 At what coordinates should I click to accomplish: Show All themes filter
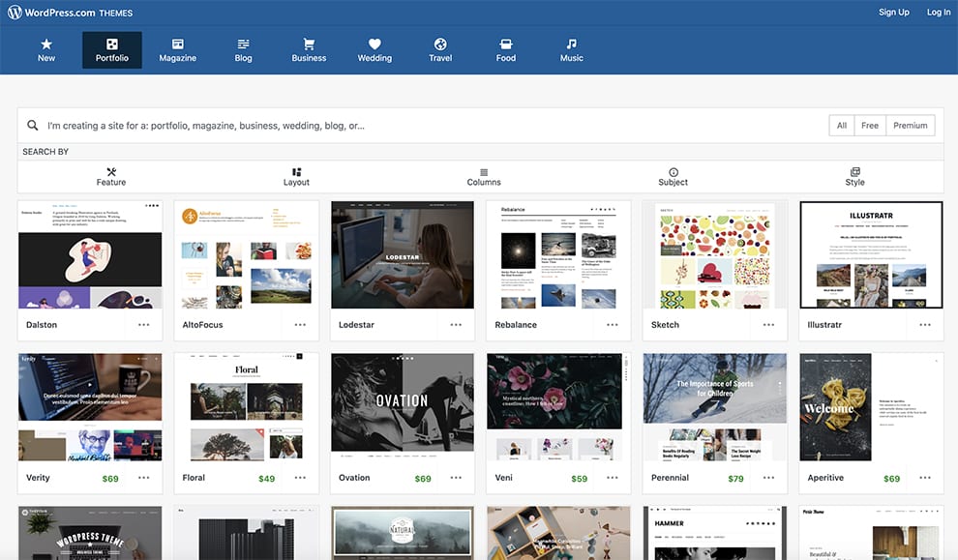point(841,125)
